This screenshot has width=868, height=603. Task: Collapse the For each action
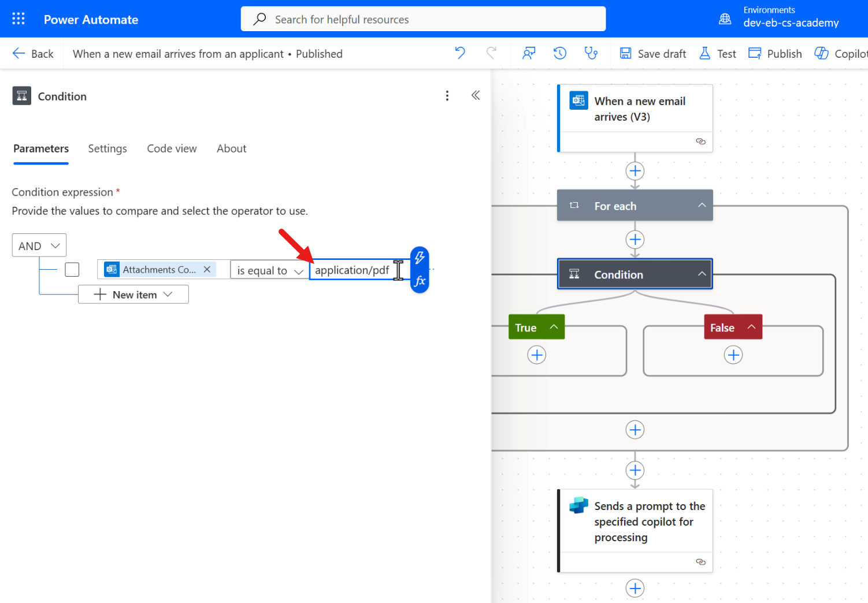(x=702, y=206)
